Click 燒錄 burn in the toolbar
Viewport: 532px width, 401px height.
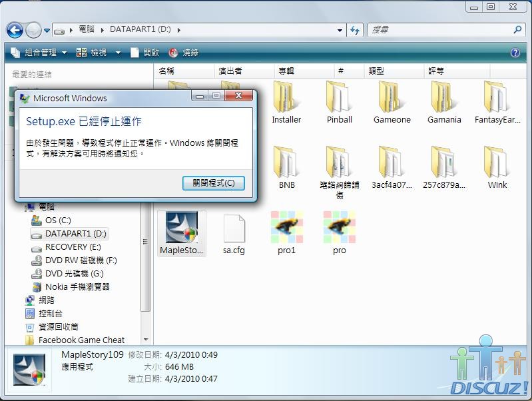click(184, 53)
